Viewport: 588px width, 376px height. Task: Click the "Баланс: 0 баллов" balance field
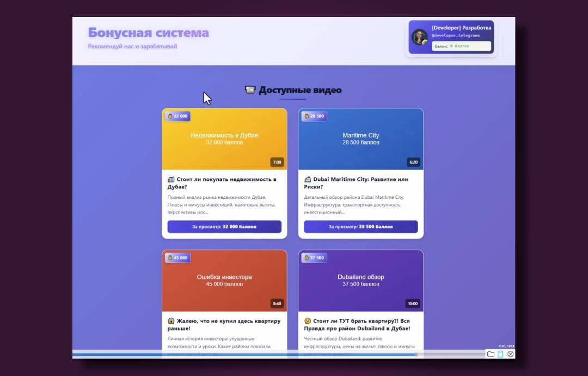(461, 46)
